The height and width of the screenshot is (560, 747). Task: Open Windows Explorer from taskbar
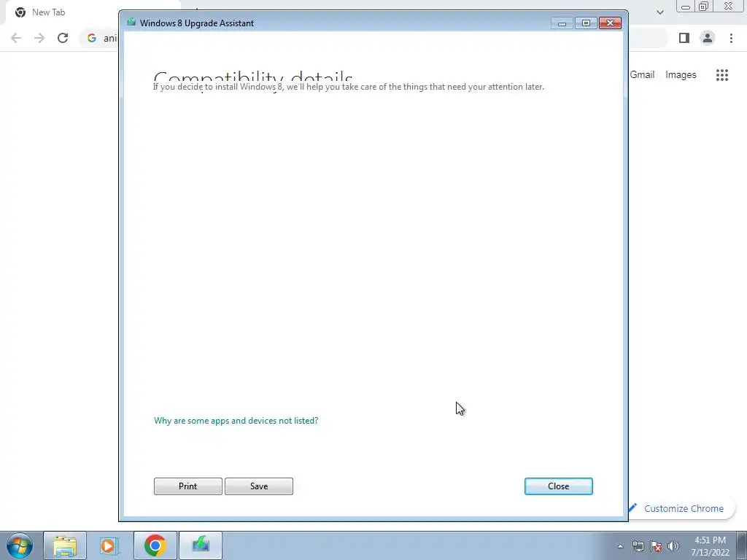pyautogui.click(x=65, y=545)
